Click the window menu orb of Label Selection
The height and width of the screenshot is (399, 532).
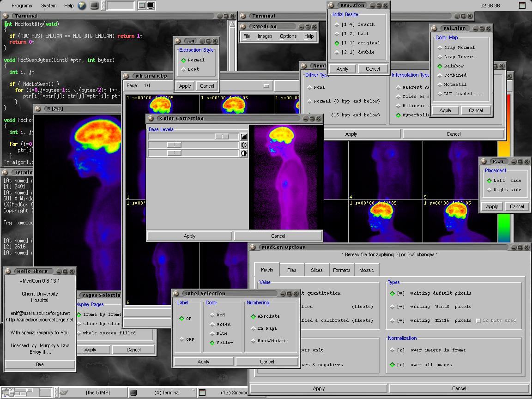click(176, 294)
